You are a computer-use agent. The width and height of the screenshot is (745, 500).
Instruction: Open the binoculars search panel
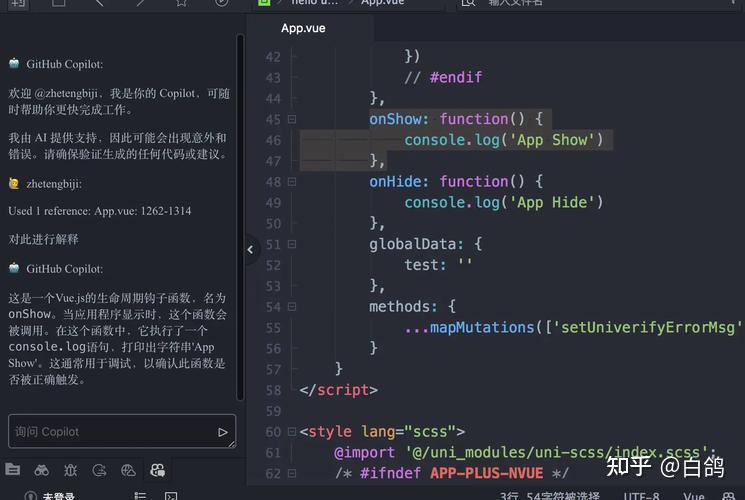tap(42, 470)
